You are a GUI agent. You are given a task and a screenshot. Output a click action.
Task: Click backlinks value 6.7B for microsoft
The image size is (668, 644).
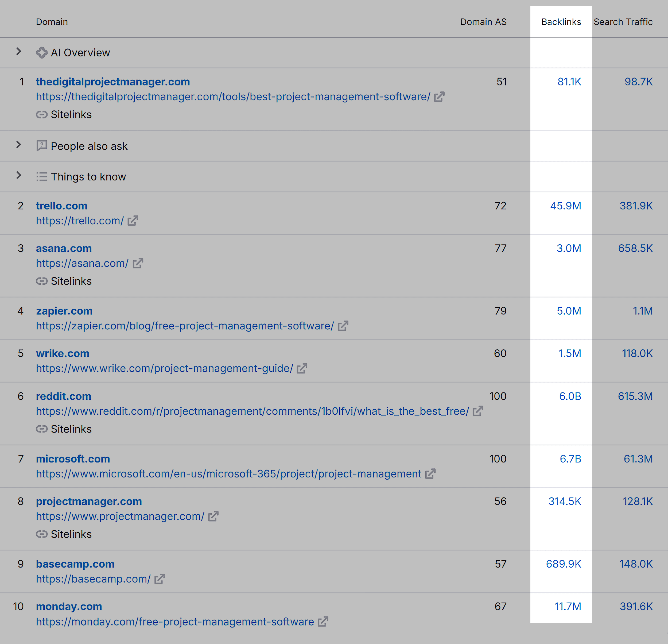570,459
